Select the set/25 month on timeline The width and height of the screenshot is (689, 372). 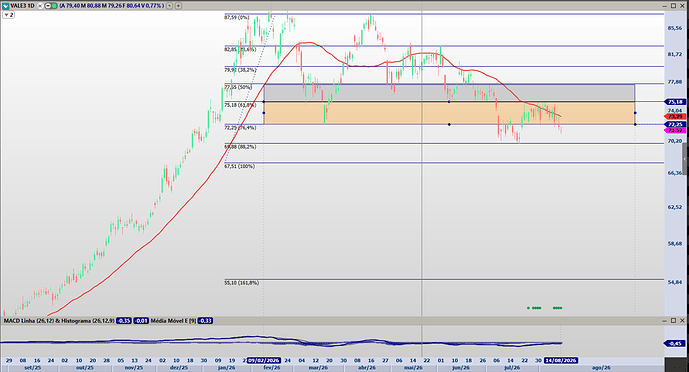(33, 368)
